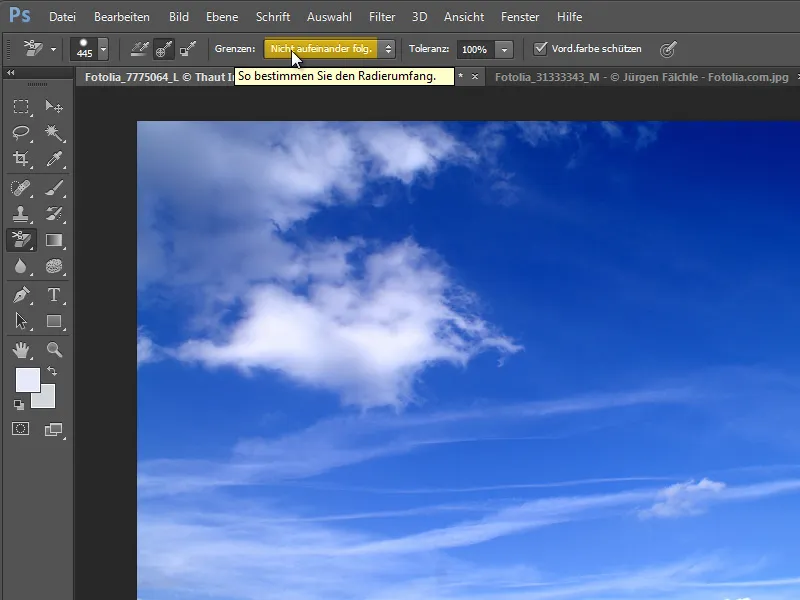Open the Ebene menu
This screenshot has width=800, height=600.
click(222, 17)
